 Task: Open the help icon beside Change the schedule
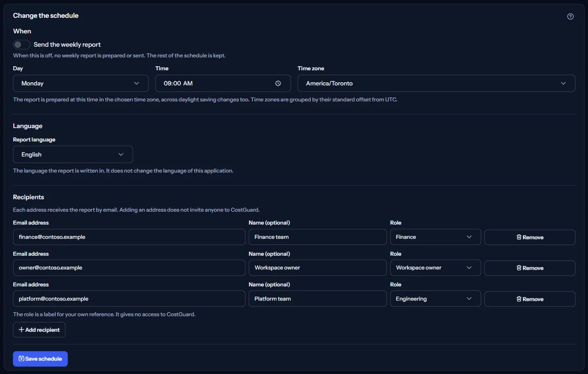571,16
